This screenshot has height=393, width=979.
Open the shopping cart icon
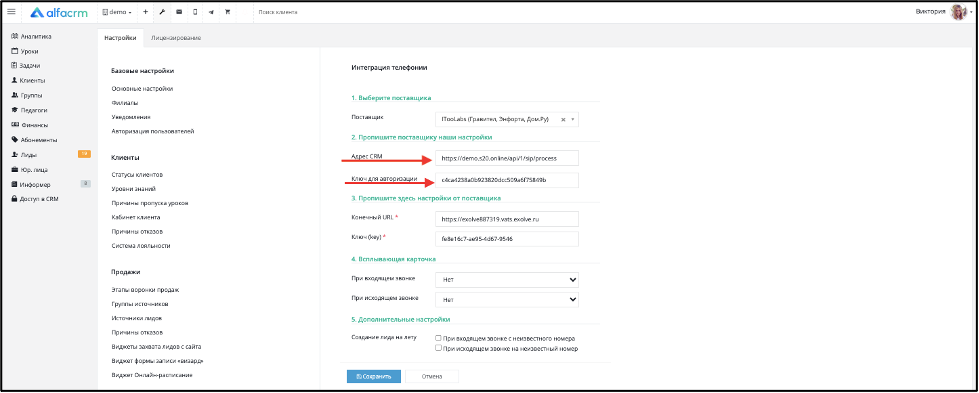tap(227, 12)
